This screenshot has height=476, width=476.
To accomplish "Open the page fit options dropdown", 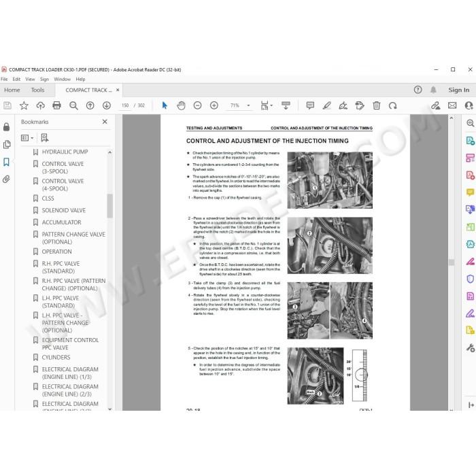I will 267,105.
